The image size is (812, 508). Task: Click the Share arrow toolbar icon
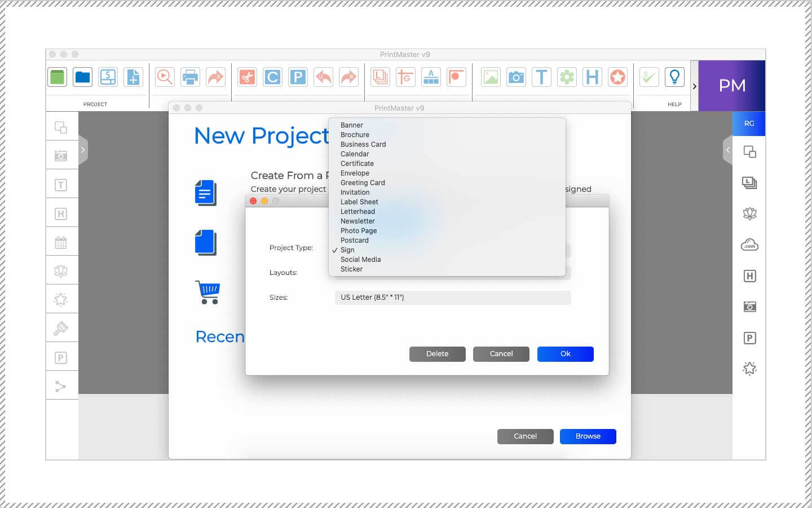tap(215, 77)
